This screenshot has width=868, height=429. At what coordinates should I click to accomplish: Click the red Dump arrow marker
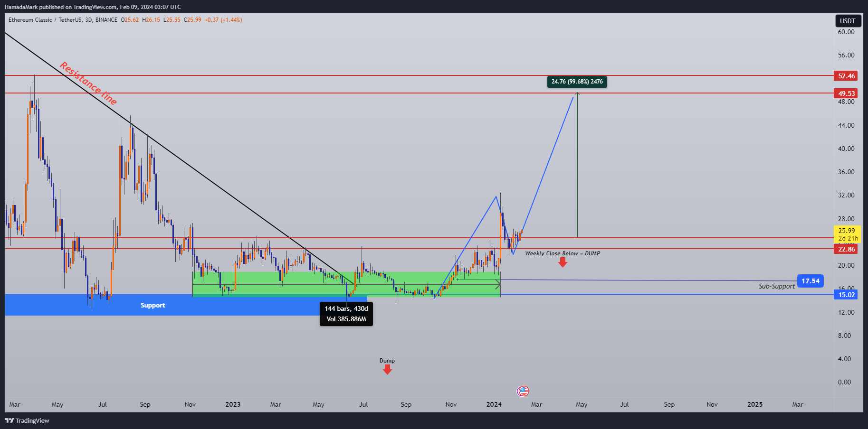(387, 370)
